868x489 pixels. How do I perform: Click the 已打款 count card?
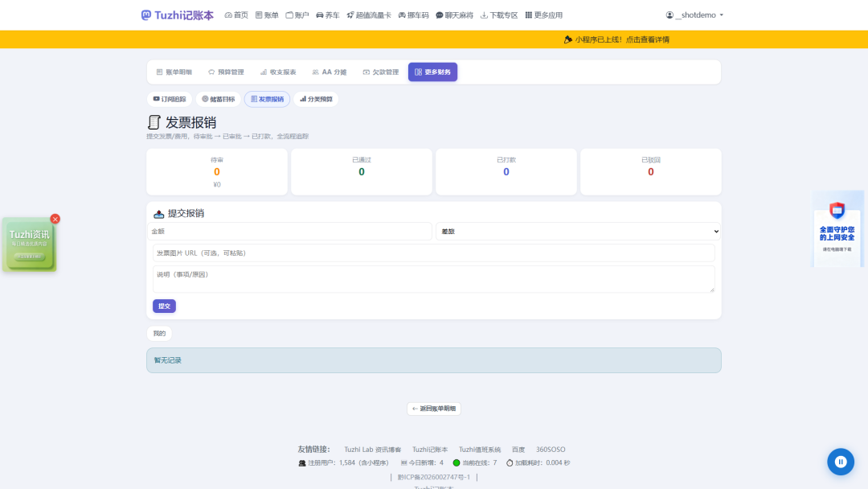tap(506, 171)
